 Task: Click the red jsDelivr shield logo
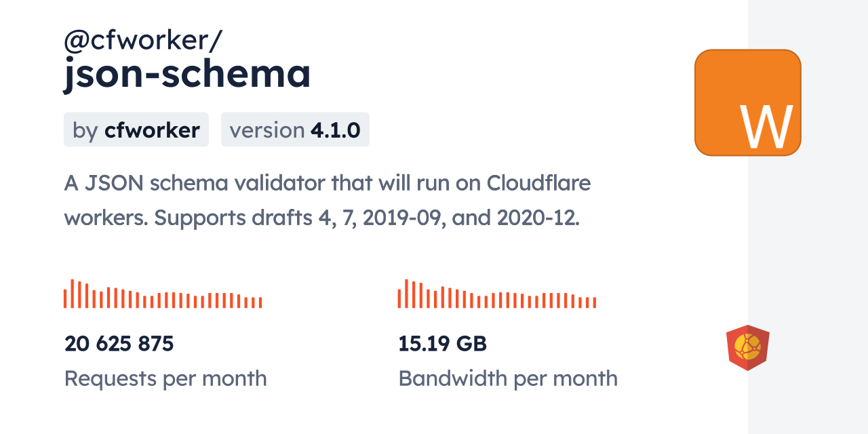(x=747, y=347)
